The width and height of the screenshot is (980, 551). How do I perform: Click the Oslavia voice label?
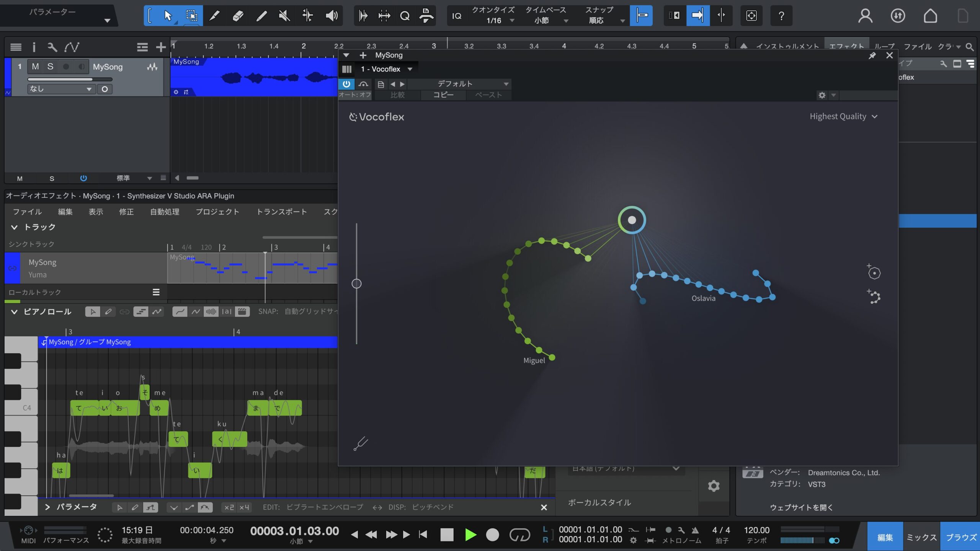[703, 298]
